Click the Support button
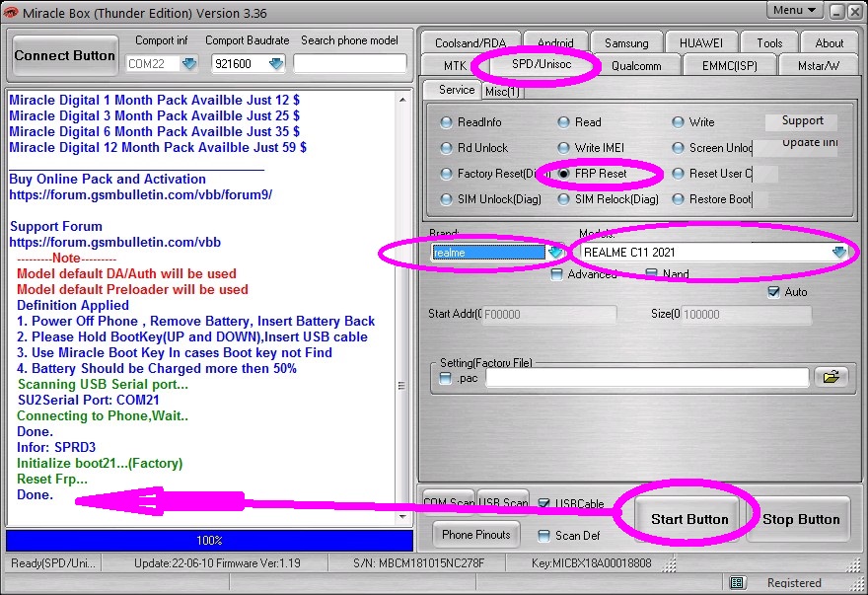 click(x=802, y=120)
